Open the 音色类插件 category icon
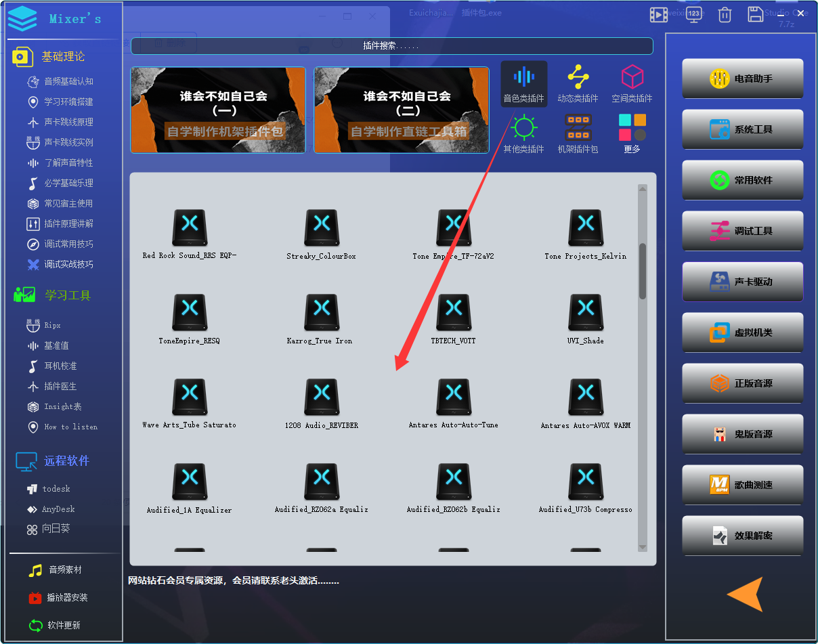The height and width of the screenshot is (644, 818). pyautogui.click(x=523, y=77)
